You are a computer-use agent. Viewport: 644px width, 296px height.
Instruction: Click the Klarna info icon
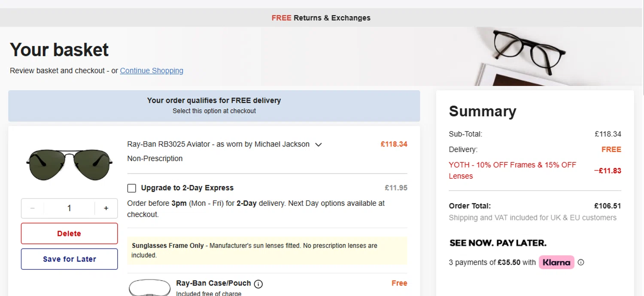[581, 262]
